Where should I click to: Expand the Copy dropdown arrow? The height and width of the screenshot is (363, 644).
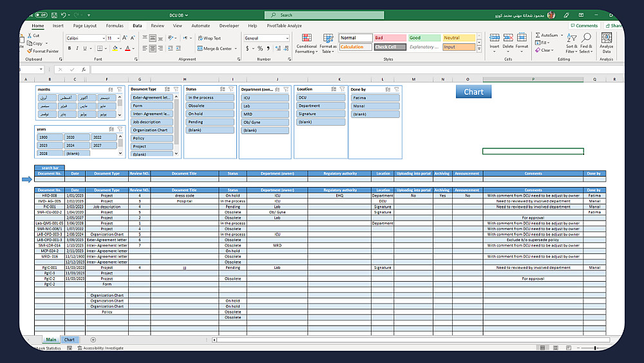coord(46,44)
